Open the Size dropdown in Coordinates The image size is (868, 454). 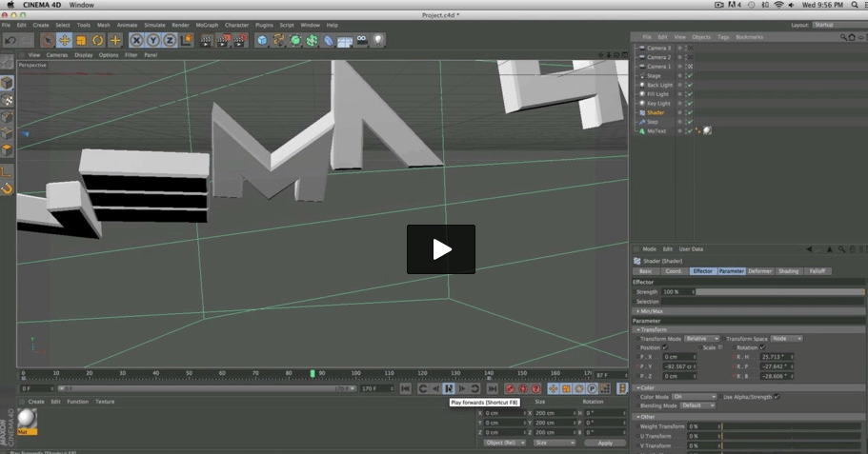pos(555,443)
